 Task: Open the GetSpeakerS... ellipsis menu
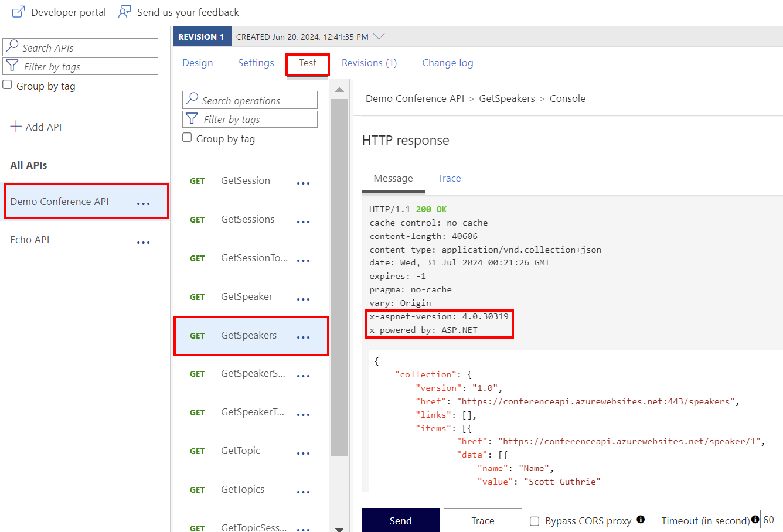tap(303, 376)
